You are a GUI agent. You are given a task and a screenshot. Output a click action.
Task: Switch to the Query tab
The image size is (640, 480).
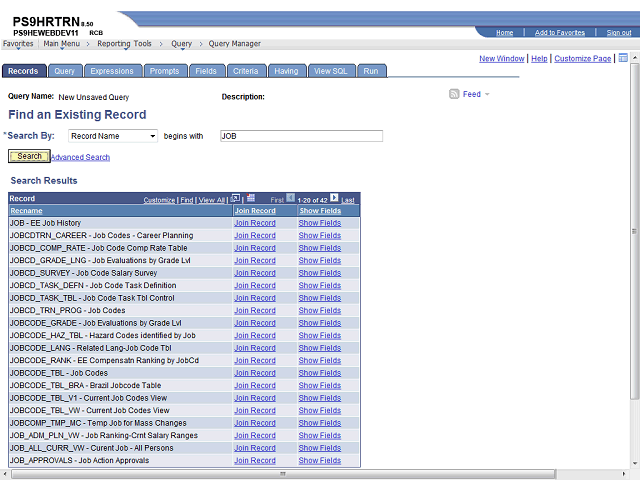(65, 71)
